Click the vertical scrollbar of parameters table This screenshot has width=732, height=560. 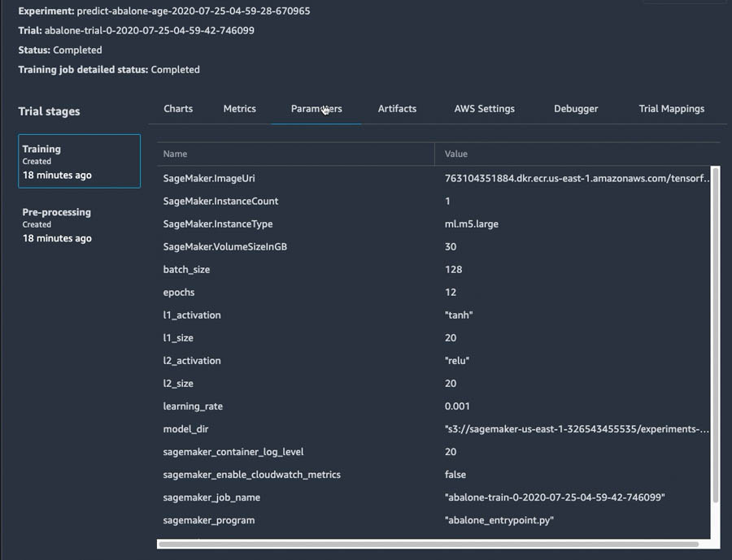pos(715,334)
